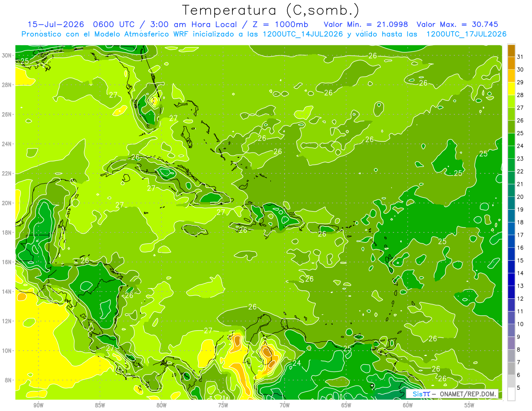This screenshot has height=411, width=532.
Task: Click the 12N latitude axis label
Action: coord(7,321)
